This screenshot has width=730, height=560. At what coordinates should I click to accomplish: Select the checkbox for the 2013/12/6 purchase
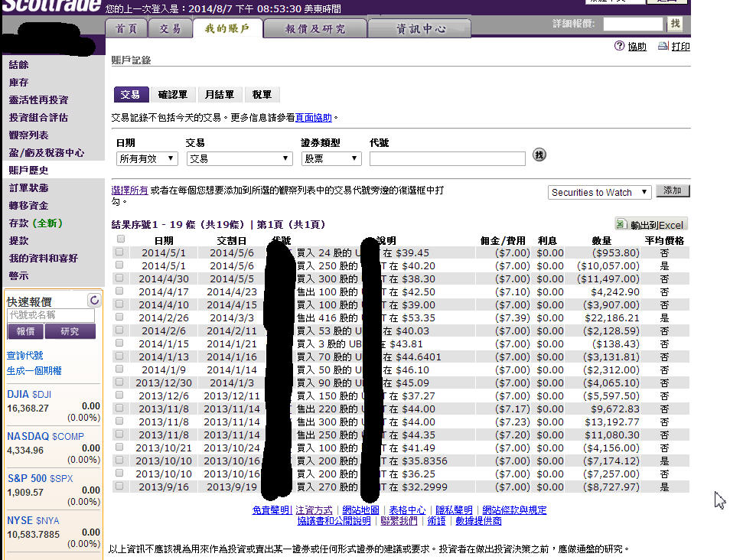pyautogui.click(x=119, y=396)
